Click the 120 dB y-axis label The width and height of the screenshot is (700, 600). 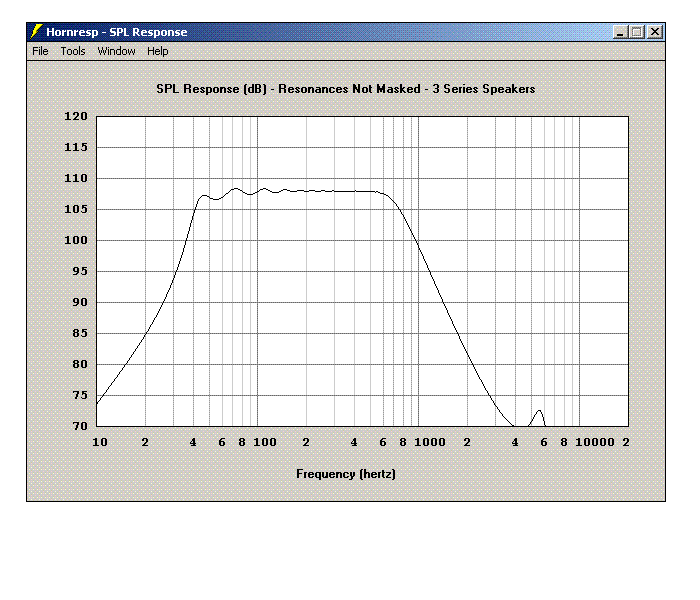[x=76, y=117]
